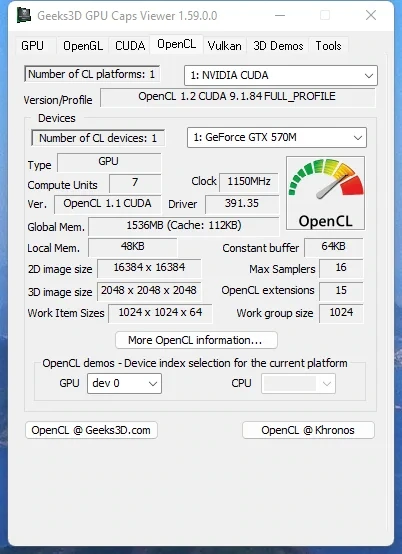The height and width of the screenshot is (554, 402).
Task: Click the GPU Caps Viewer app icon in title bar
Action: click(x=24, y=16)
